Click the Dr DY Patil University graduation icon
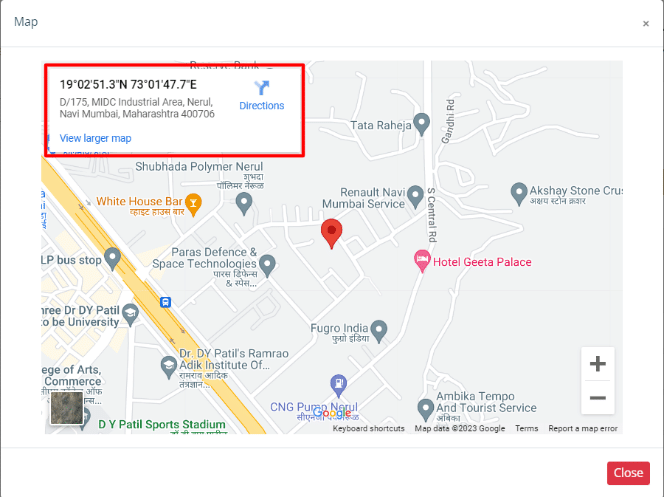664x497 pixels. point(130,315)
